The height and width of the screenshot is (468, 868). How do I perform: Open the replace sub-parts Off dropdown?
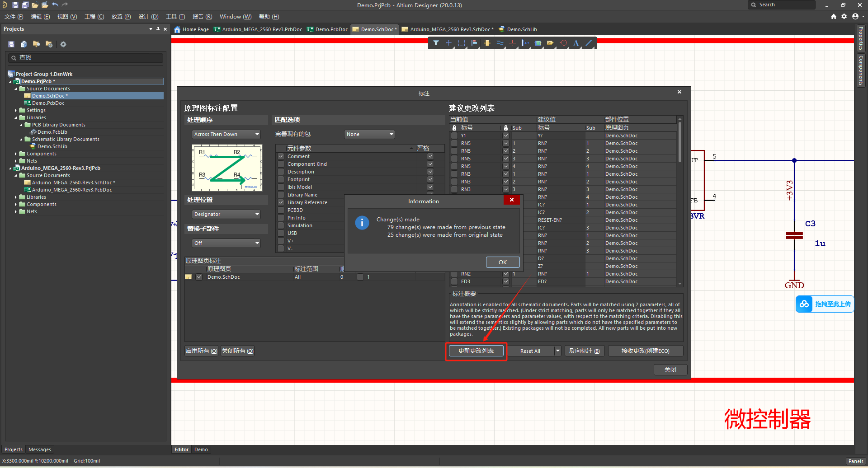(x=226, y=243)
